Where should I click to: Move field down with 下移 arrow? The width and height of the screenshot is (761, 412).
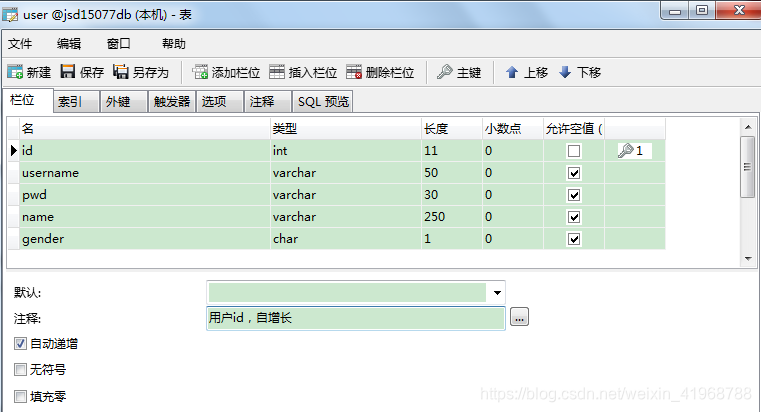click(x=565, y=72)
